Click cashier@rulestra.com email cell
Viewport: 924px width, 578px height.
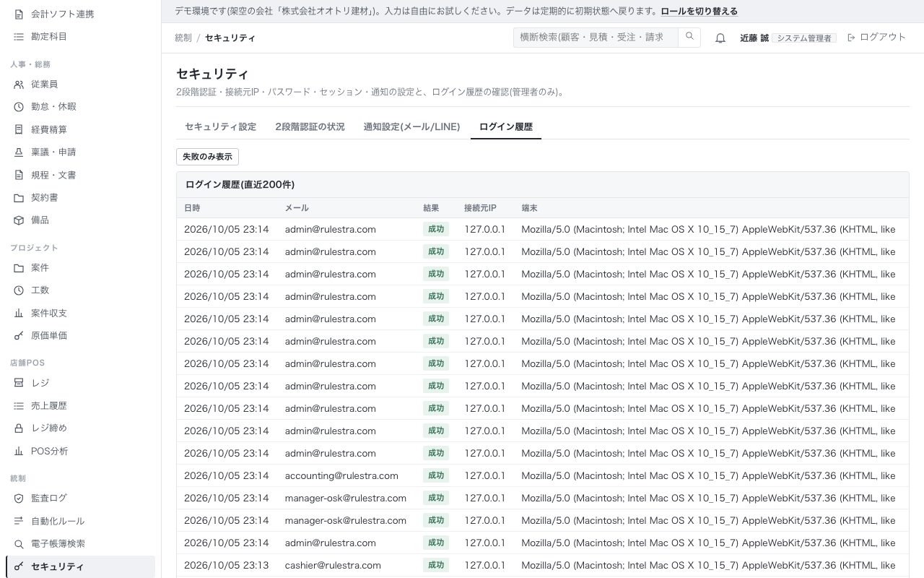click(x=333, y=565)
